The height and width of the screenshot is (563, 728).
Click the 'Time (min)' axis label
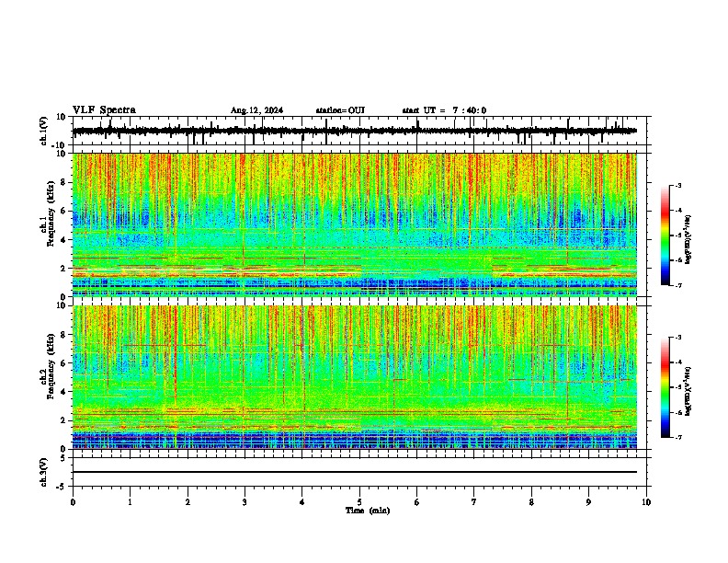[368, 511]
